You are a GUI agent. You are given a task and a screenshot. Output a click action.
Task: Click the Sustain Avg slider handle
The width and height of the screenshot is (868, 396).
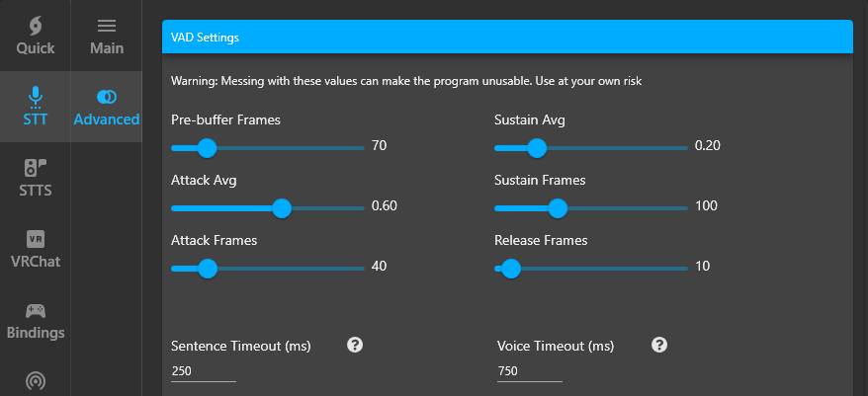[537, 148]
